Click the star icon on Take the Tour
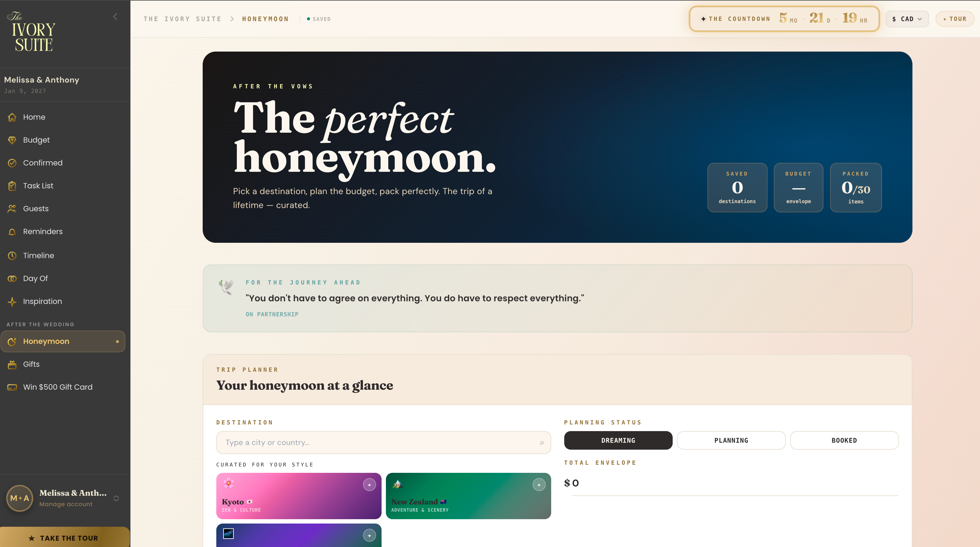Screen dimensions: 980x547 32,538
